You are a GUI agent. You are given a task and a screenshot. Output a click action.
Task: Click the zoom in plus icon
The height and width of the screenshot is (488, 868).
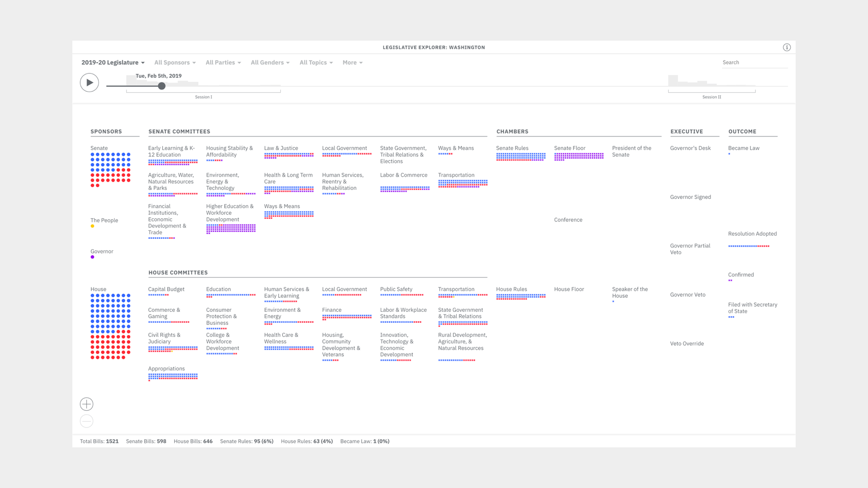click(86, 404)
